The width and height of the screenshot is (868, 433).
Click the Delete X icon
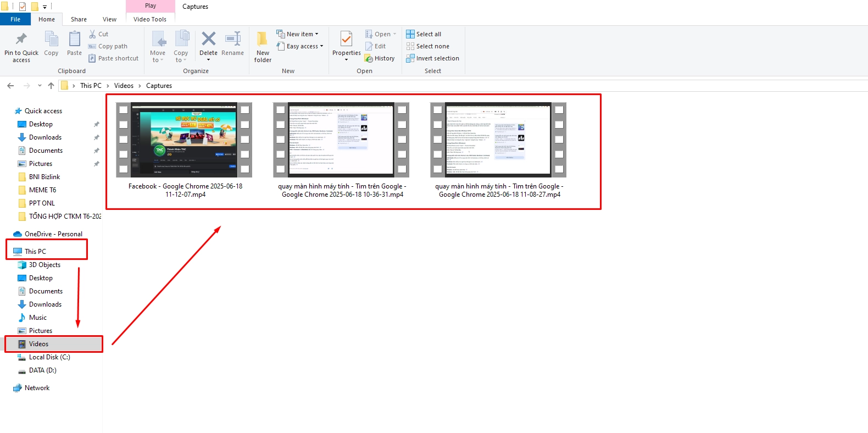pos(209,38)
